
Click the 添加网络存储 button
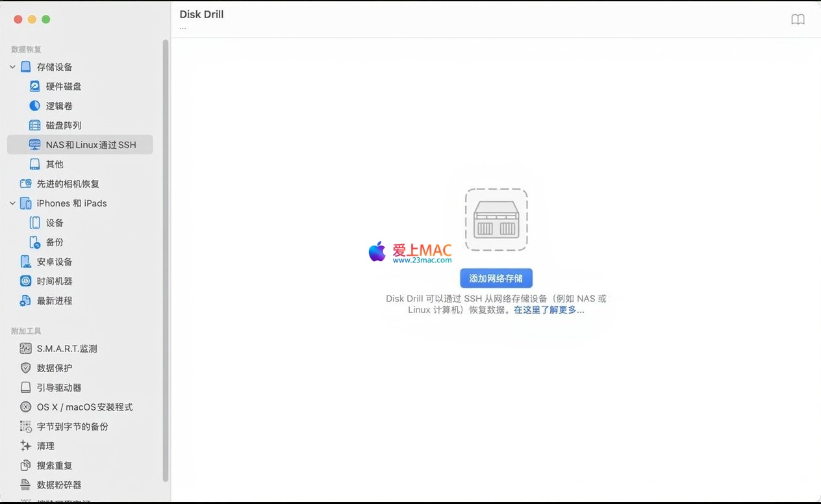496,278
